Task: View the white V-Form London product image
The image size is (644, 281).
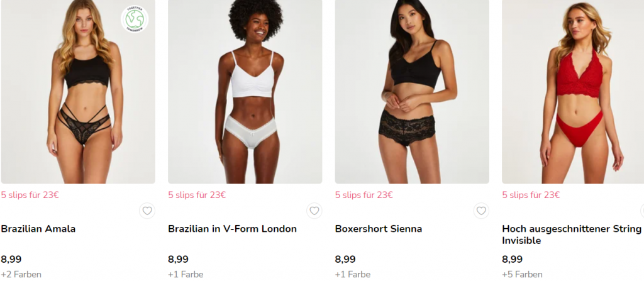Action: (x=245, y=92)
